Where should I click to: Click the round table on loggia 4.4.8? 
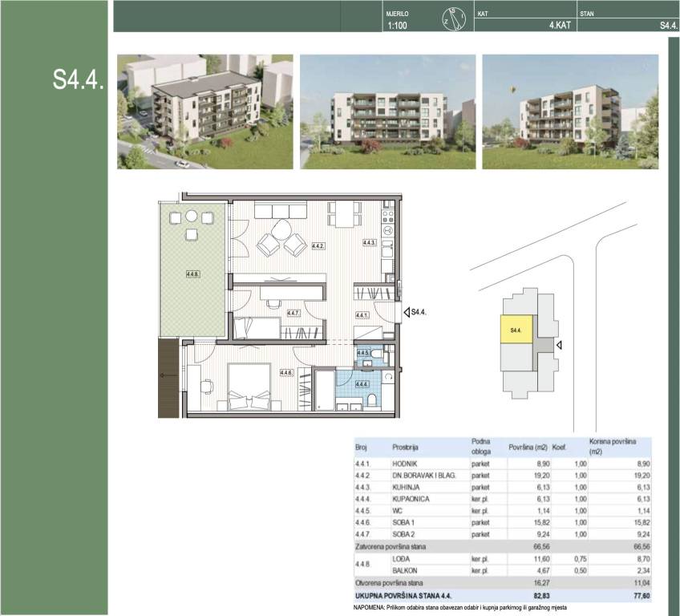192,216
